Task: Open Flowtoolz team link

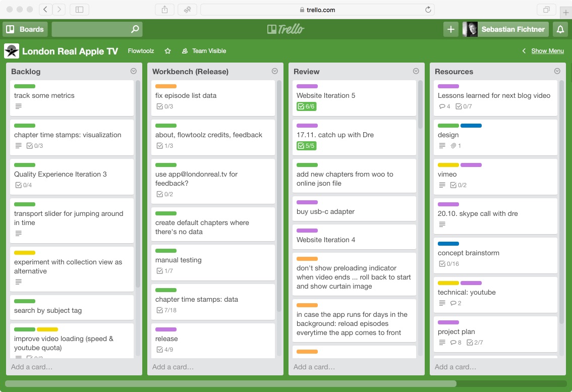Action: (141, 51)
